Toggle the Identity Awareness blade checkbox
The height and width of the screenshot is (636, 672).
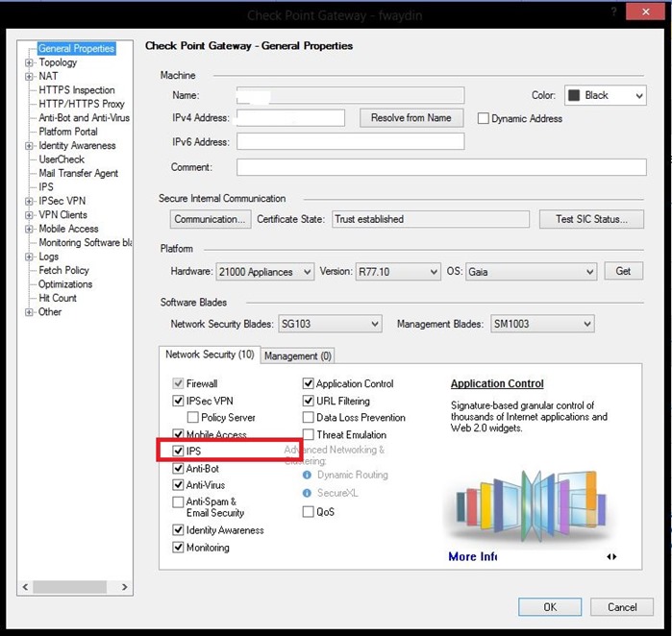click(x=178, y=529)
